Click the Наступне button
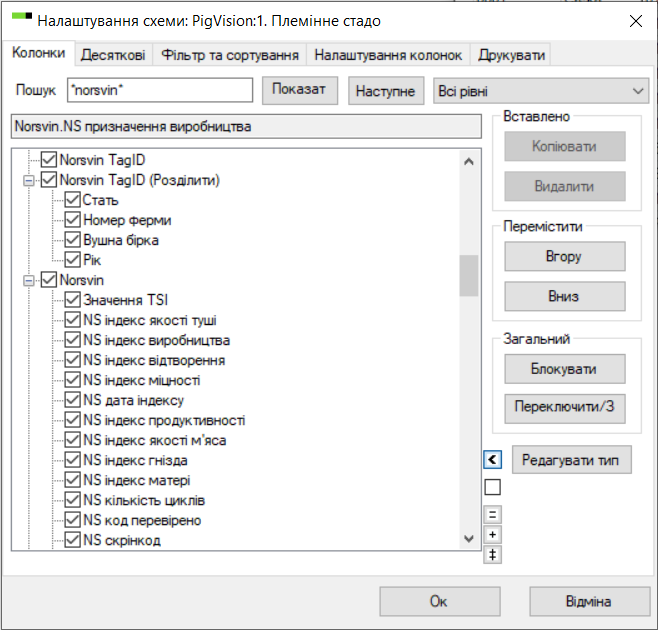This screenshot has height=630, width=658. [x=386, y=91]
